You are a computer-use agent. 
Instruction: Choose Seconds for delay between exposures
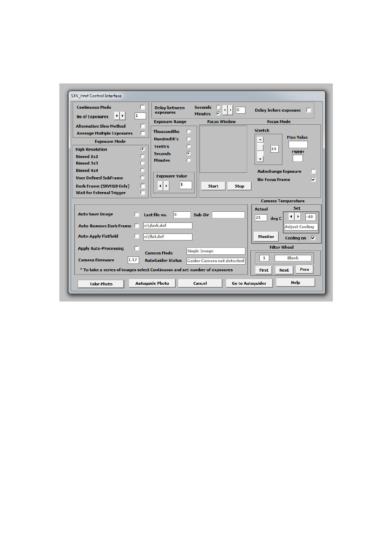218,107
